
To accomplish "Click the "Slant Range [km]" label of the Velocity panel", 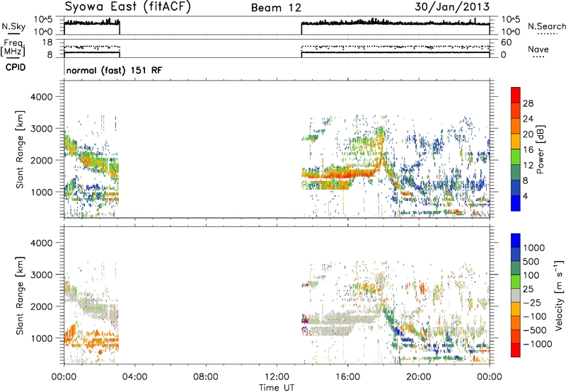I will (x=20, y=295).
